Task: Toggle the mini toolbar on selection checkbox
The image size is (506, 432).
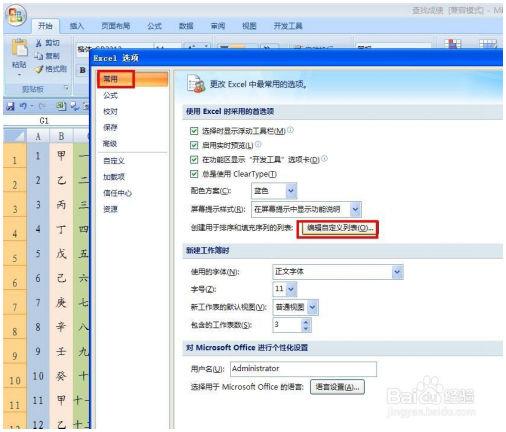Action: coord(194,131)
